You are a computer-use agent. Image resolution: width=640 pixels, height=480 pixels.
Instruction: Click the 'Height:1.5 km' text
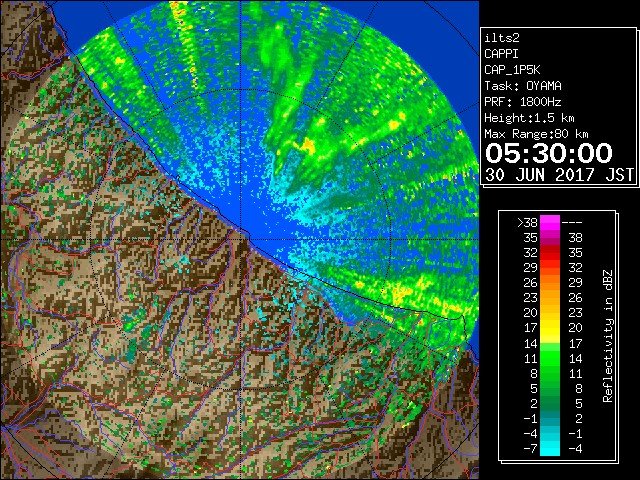tap(529, 118)
